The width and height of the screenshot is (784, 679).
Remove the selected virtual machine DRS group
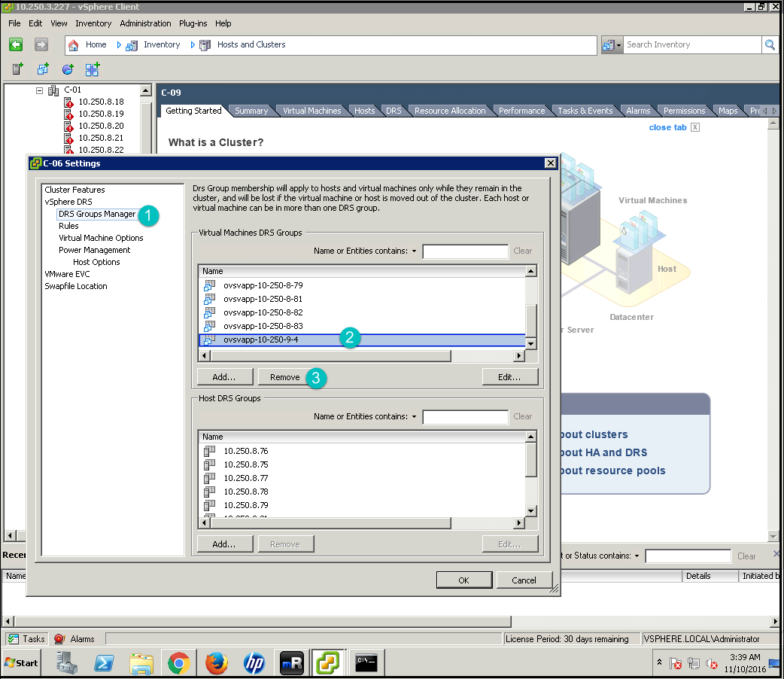point(285,377)
